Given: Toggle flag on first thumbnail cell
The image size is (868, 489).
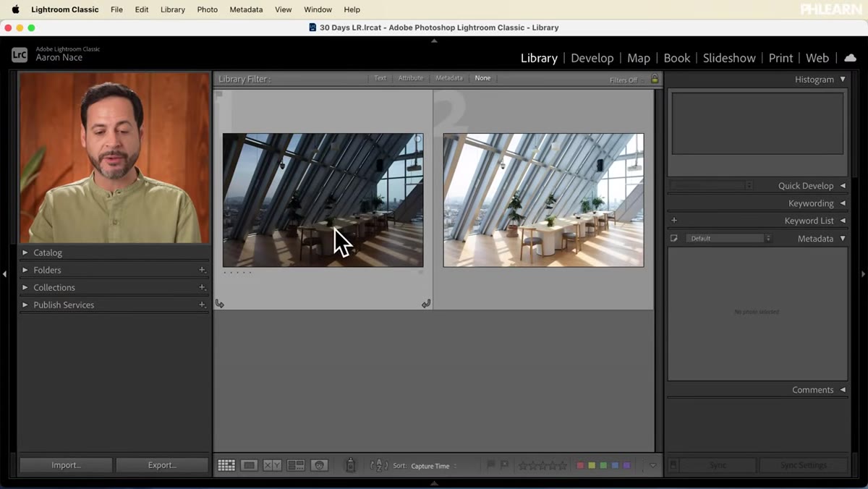Looking at the screenshot, I should pyautogui.click(x=219, y=95).
